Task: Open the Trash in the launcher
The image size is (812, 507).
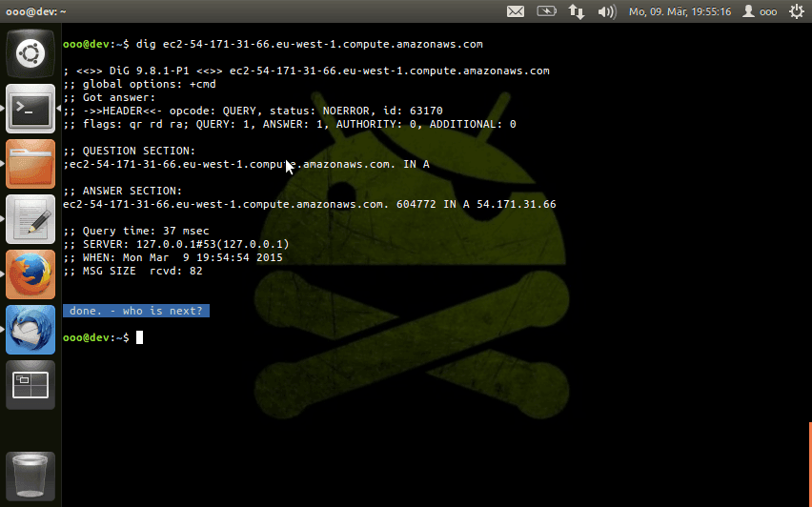Action: [30, 477]
